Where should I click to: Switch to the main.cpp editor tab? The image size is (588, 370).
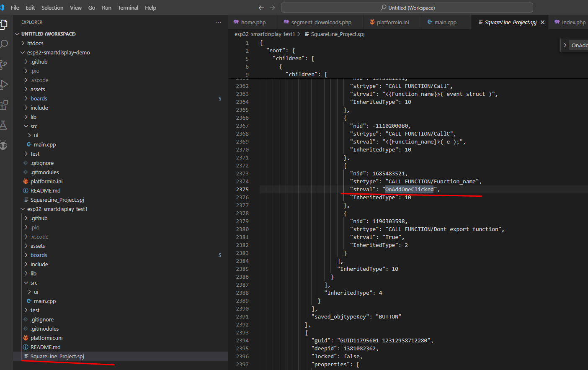point(445,22)
